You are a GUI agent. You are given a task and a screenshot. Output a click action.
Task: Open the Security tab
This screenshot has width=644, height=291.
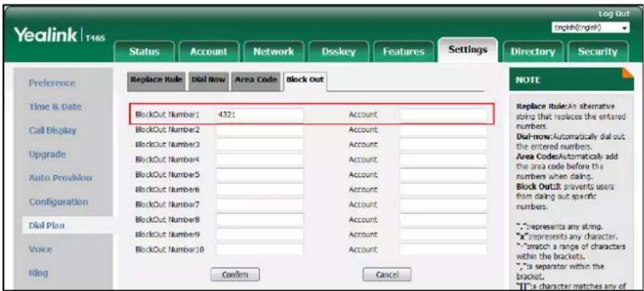pyautogui.click(x=597, y=52)
